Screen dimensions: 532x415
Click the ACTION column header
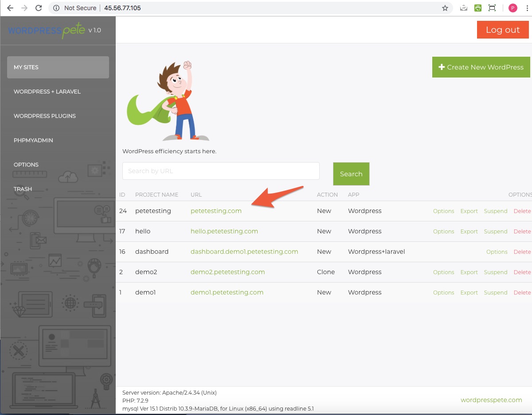click(327, 195)
